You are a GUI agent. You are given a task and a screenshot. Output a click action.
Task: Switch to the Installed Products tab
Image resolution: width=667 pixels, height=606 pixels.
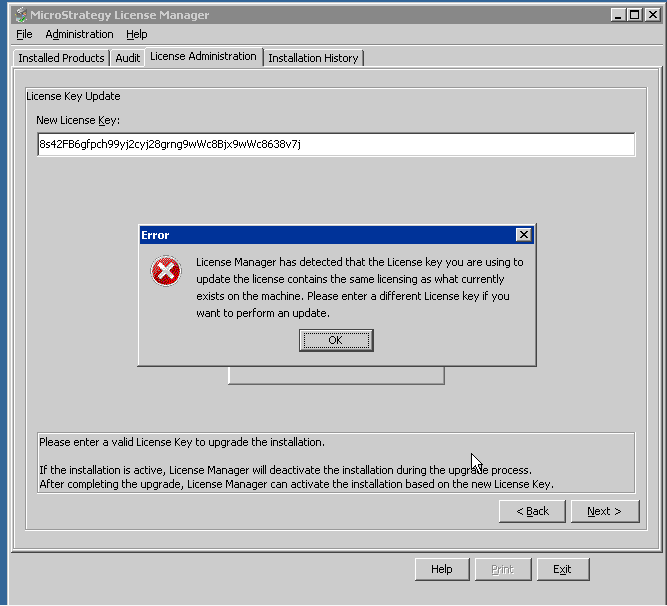click(x=61, y=58)
